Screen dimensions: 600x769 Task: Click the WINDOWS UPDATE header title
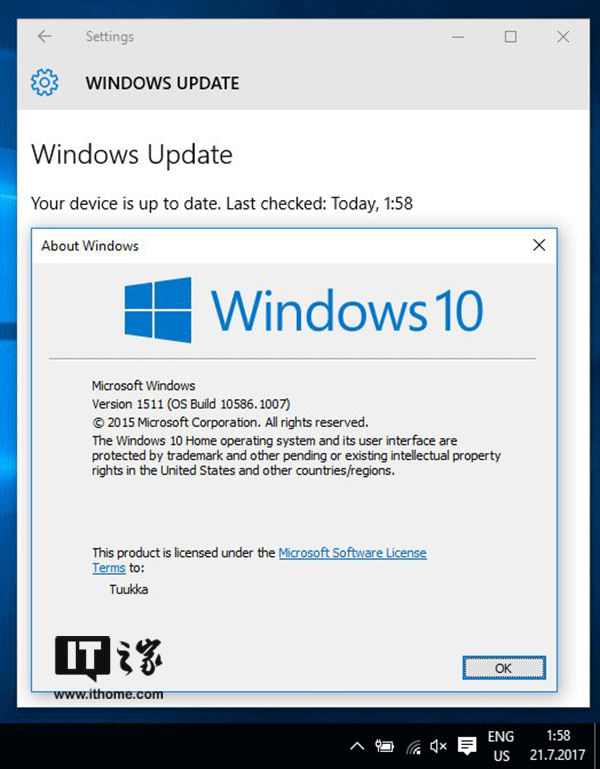tap(162, 83)
